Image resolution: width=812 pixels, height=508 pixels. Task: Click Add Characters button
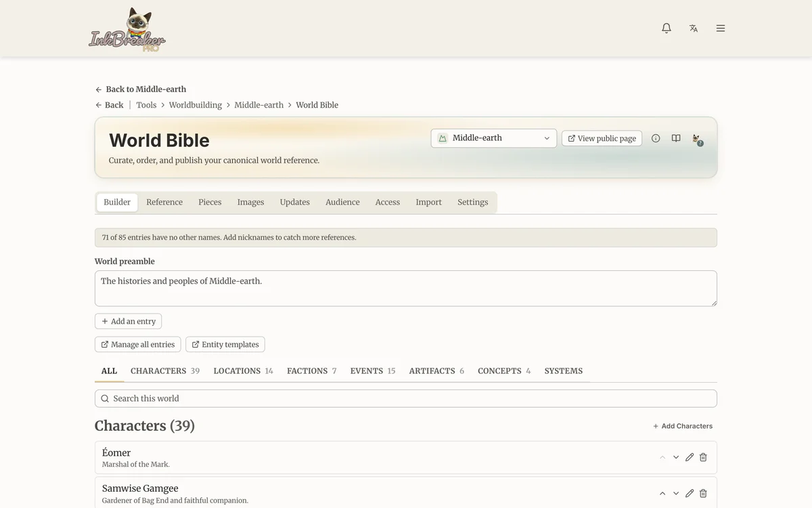(683, 426)
